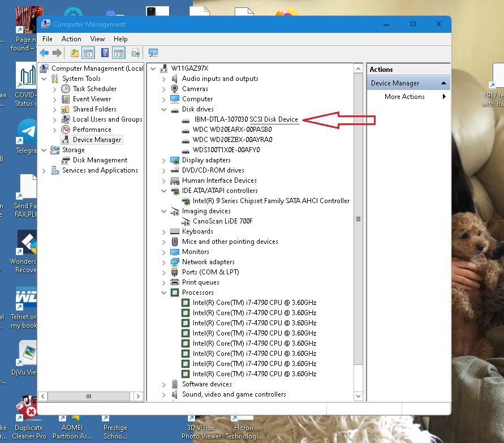Select Device Manager in the console tree
Viewport: 504px width, 443px height.
pyautogui.click(x=97, y=140)
